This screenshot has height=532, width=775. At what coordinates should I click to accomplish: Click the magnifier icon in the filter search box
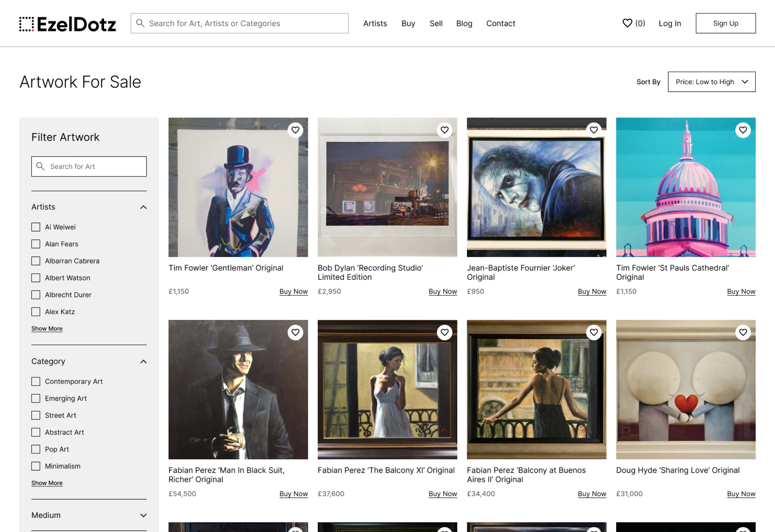coord(40,166)
